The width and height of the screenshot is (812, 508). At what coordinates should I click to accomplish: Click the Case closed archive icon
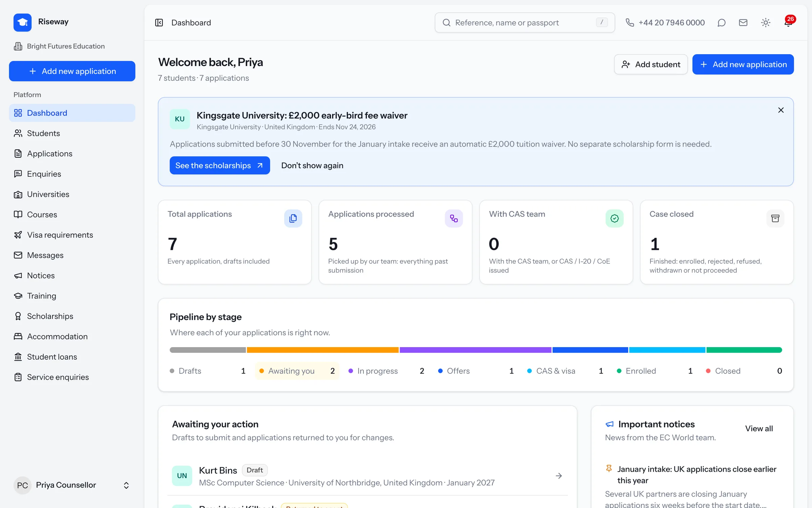[775, 218]
